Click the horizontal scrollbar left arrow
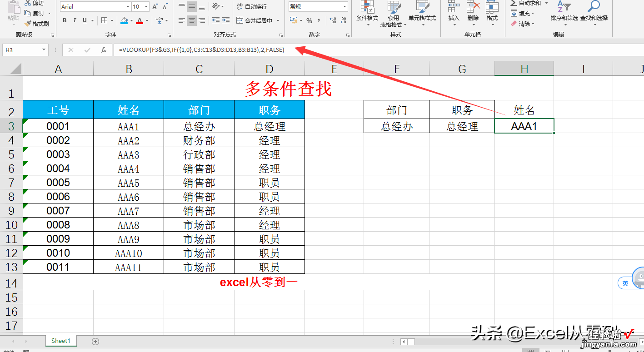This screenshot has width=644, height=352. coord(403,342)
